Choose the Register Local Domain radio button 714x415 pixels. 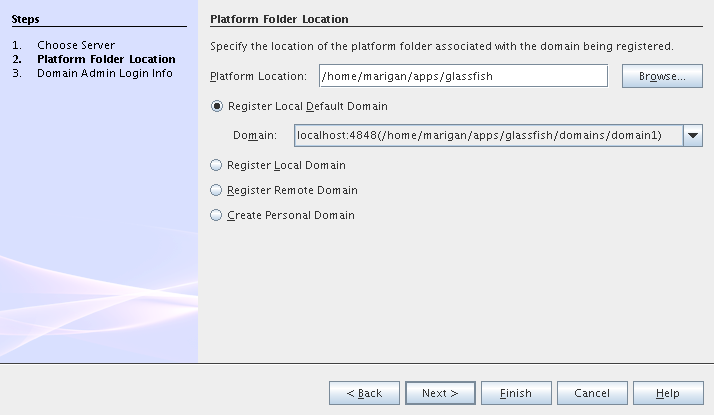coord(217,165)
